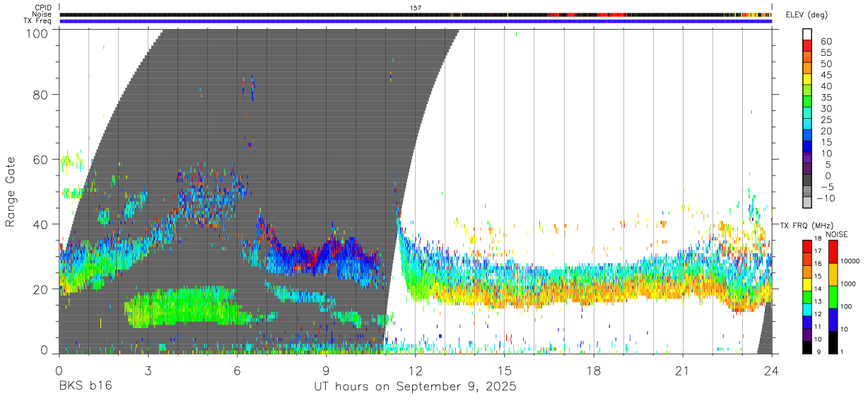Viewport: 868px width, 401px height.
Task: Click the TX frequency label '14'
Action: click(x=819, y=289)
